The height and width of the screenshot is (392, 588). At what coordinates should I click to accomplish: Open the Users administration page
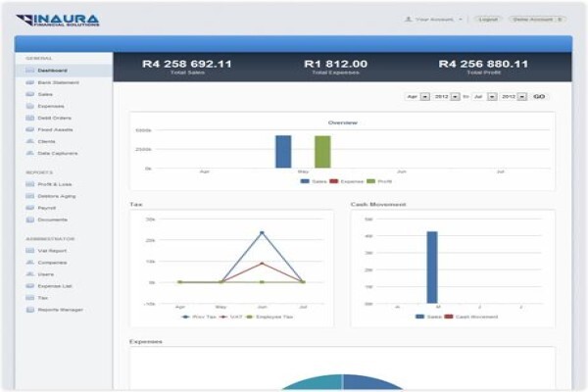click(46, 274)
